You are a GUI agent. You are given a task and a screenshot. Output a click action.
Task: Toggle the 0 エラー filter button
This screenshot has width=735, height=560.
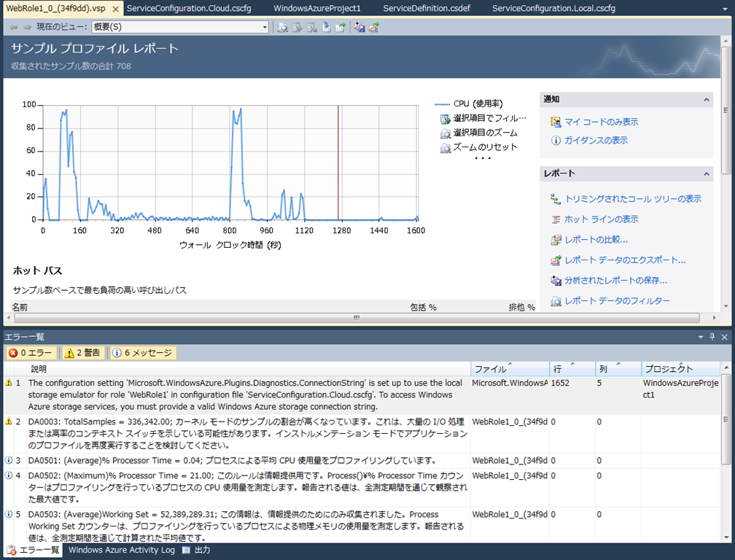click(x=31, y=353)
